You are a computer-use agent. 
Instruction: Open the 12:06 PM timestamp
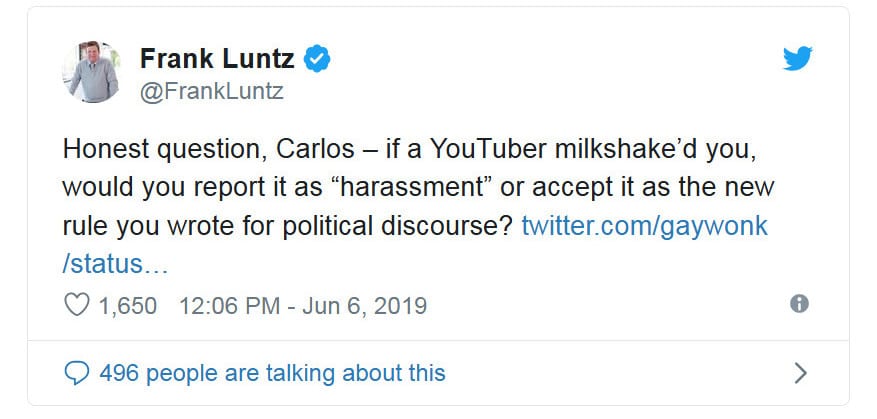pos(233,305)
